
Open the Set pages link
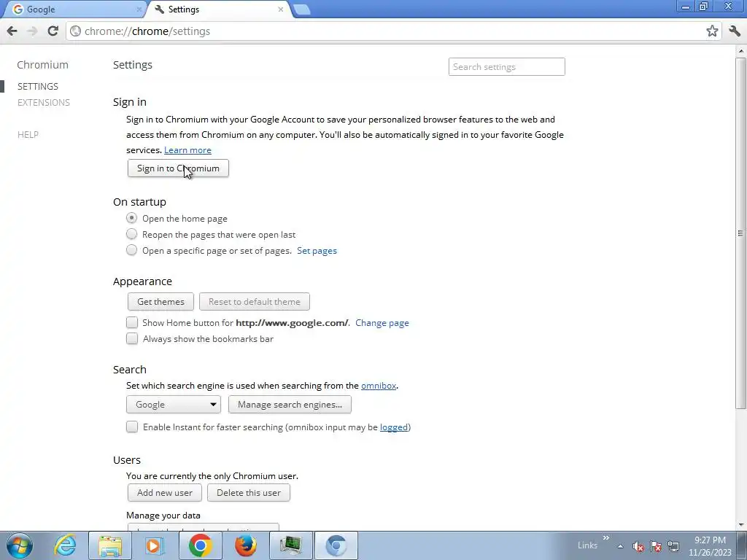(317, 251)
